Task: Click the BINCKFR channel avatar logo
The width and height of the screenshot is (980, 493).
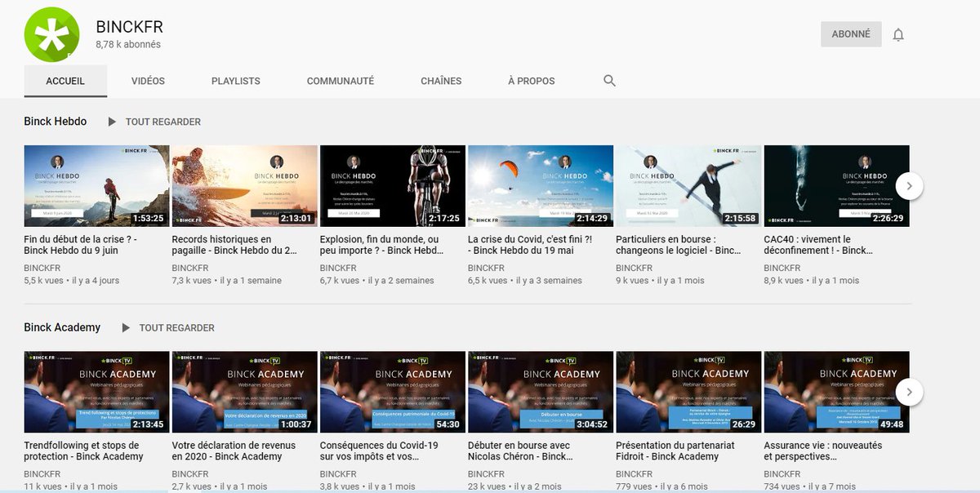Action: pyautogui.click(x=52, y=34)
